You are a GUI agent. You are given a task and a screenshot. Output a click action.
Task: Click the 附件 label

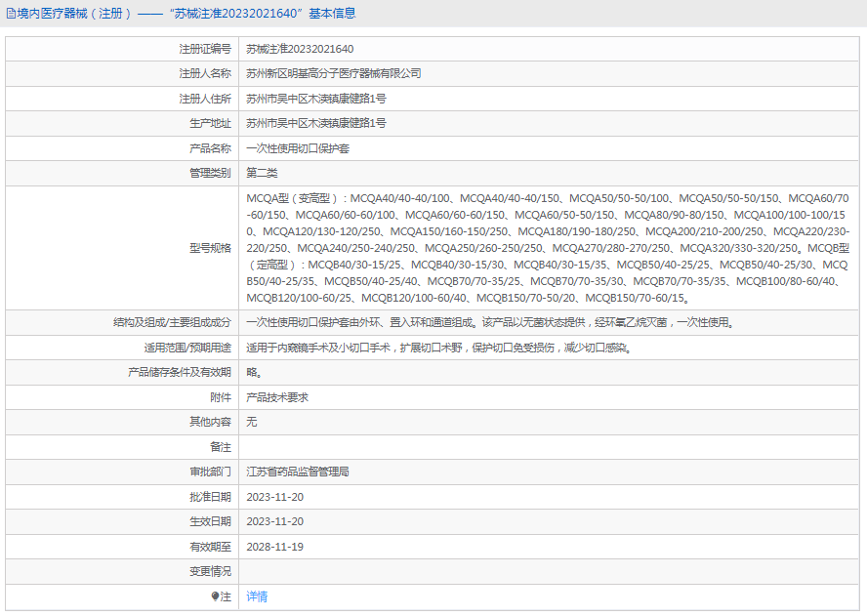pos(221,397)
